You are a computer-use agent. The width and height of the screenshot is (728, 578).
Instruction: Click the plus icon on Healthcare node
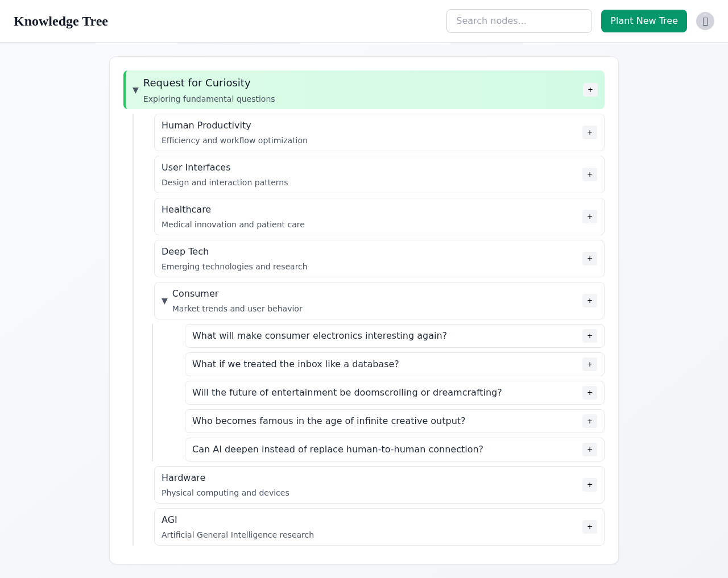point(589,217)
